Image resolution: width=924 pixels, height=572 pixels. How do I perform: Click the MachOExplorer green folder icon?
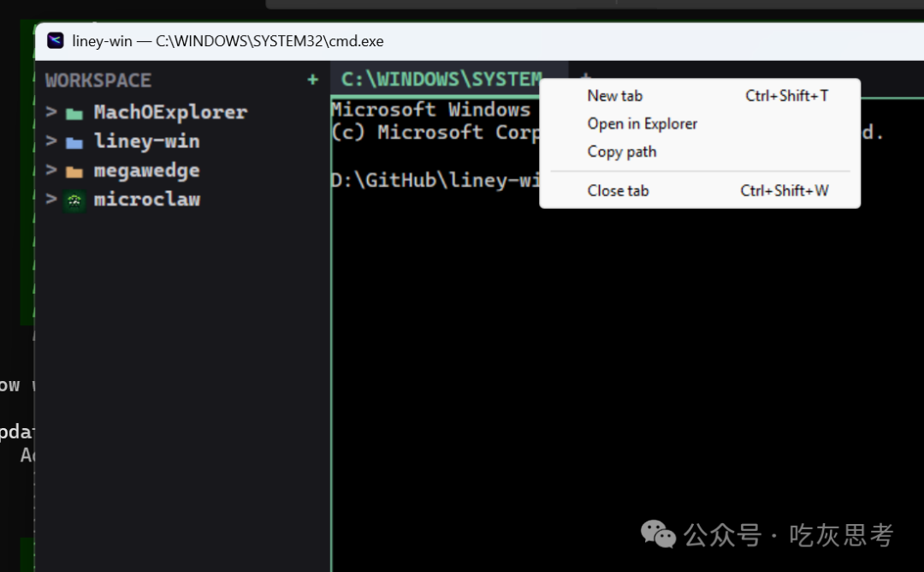pyautogui.click(x=74, y=113)
